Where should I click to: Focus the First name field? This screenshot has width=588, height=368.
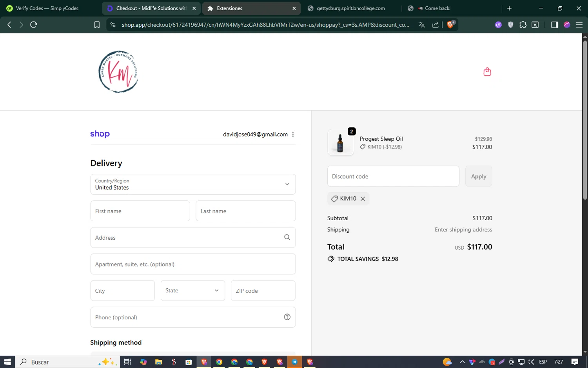pyautogui.click(x=140, y=211)
